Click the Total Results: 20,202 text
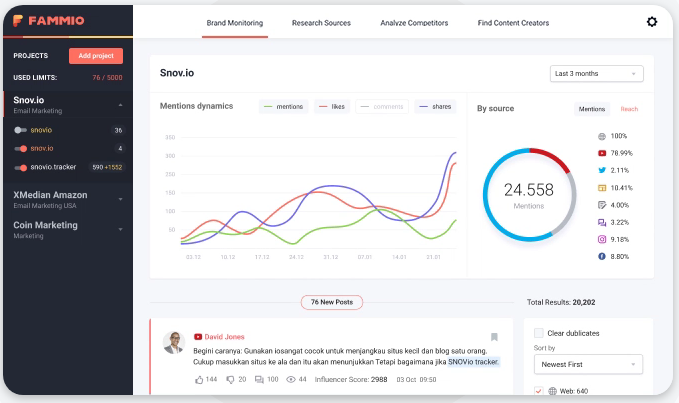The image size is (679, 403). pyautogui.click(x=561, y=302)
